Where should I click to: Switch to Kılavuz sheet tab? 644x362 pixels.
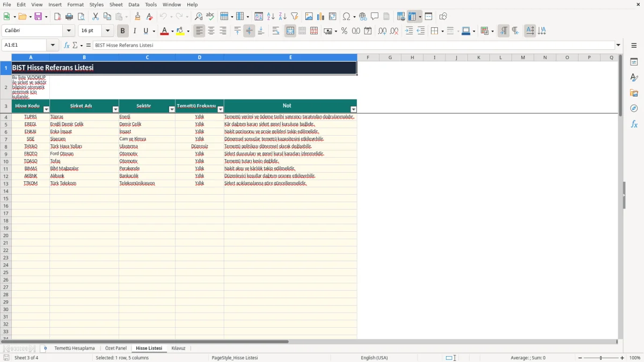click(x=178, y=349)
